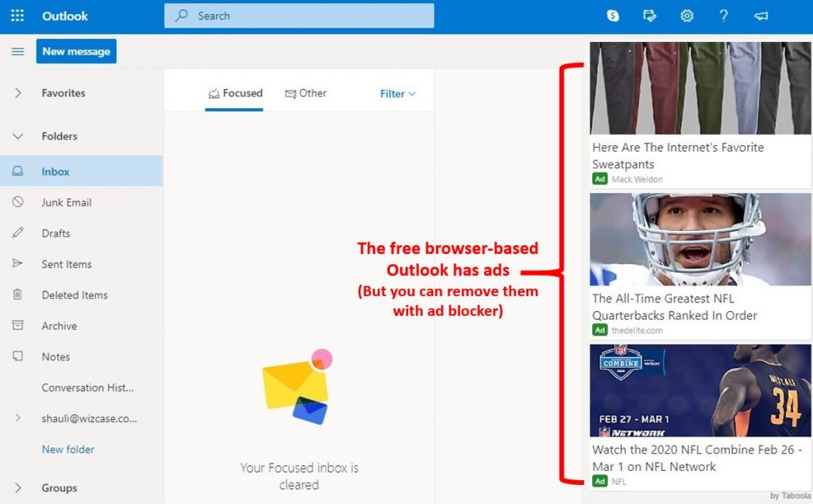Screen dimensions: 813x504
Task: Open the My Day calendar-tasks icon
Action: pos(649,16)
